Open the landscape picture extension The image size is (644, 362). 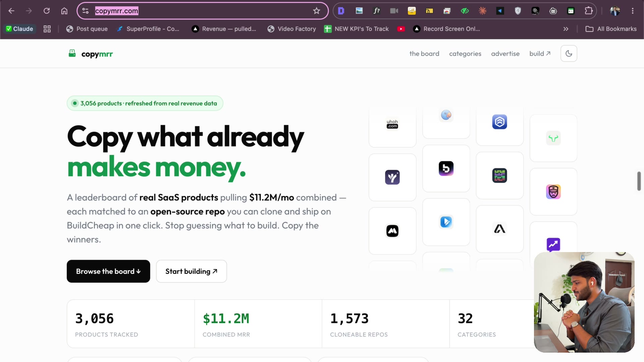point(359,11)
